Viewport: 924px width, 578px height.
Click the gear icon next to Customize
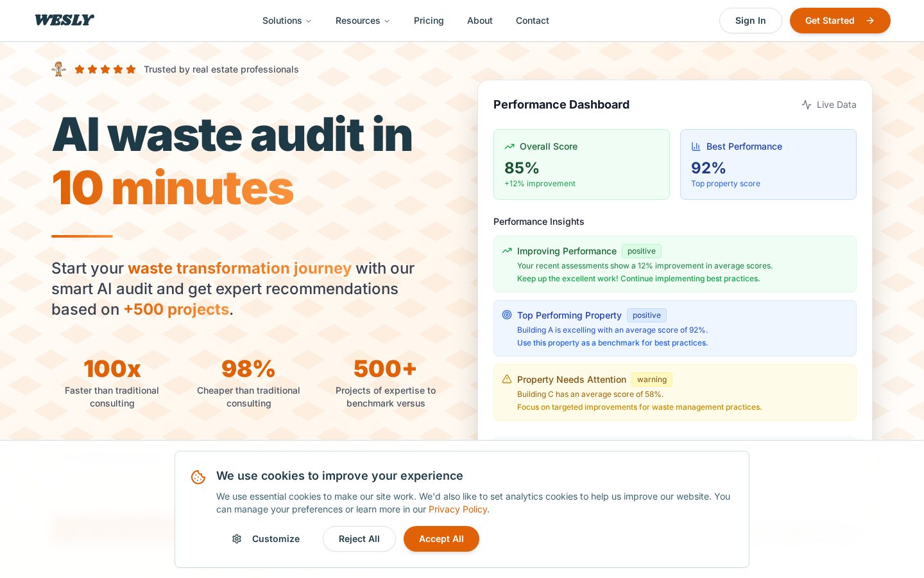click(x=237, y=539)
